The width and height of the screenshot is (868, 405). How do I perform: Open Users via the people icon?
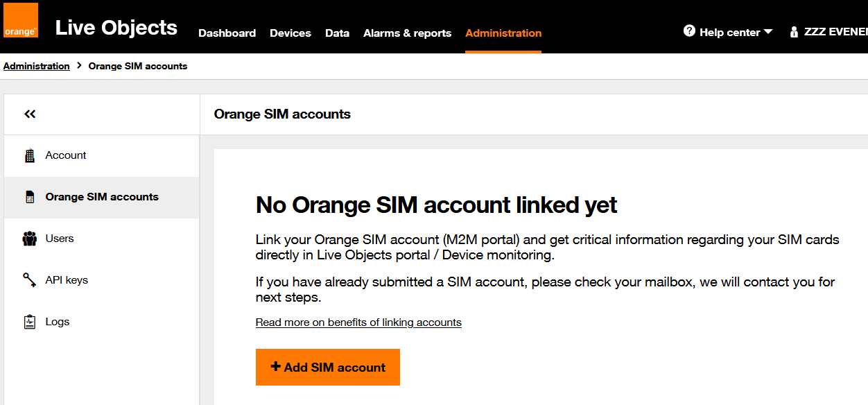click(x=29, y=238)
